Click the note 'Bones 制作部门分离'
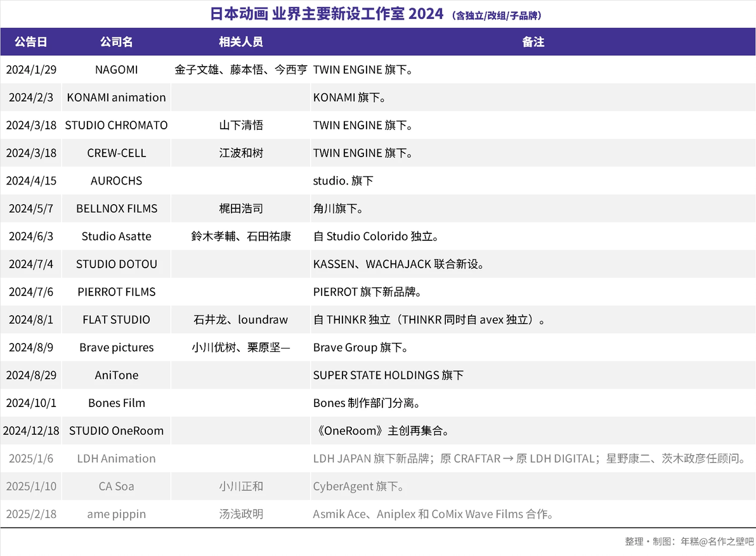 367,403
